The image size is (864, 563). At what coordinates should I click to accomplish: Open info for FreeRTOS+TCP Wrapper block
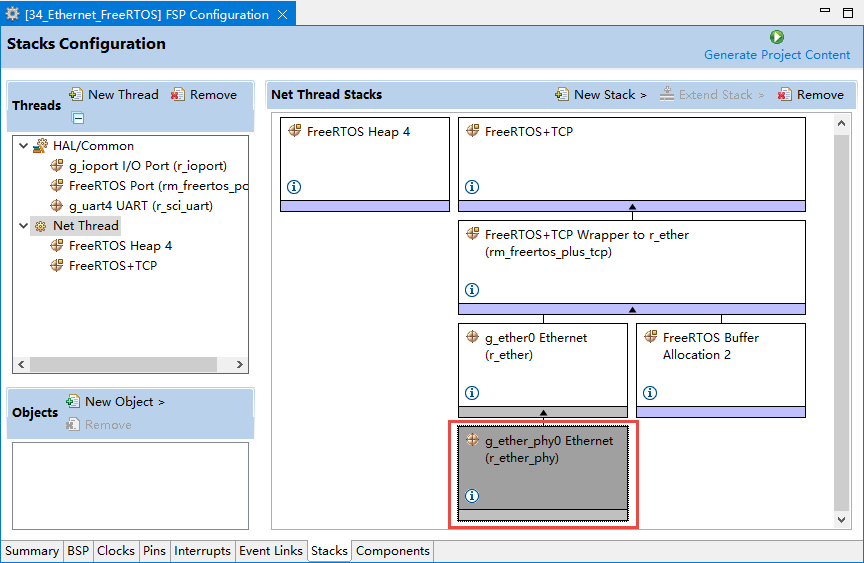472,290
